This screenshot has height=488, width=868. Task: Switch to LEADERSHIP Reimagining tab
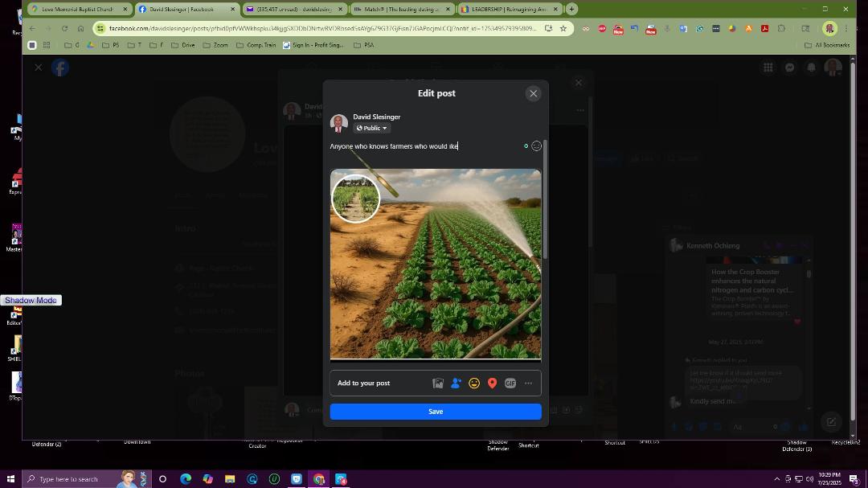point(510,10)
